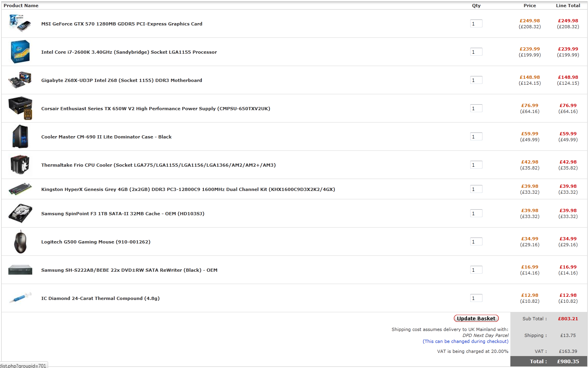
Task: Click the Corsair TX 650W power supply image
Action: pos(20,108)
